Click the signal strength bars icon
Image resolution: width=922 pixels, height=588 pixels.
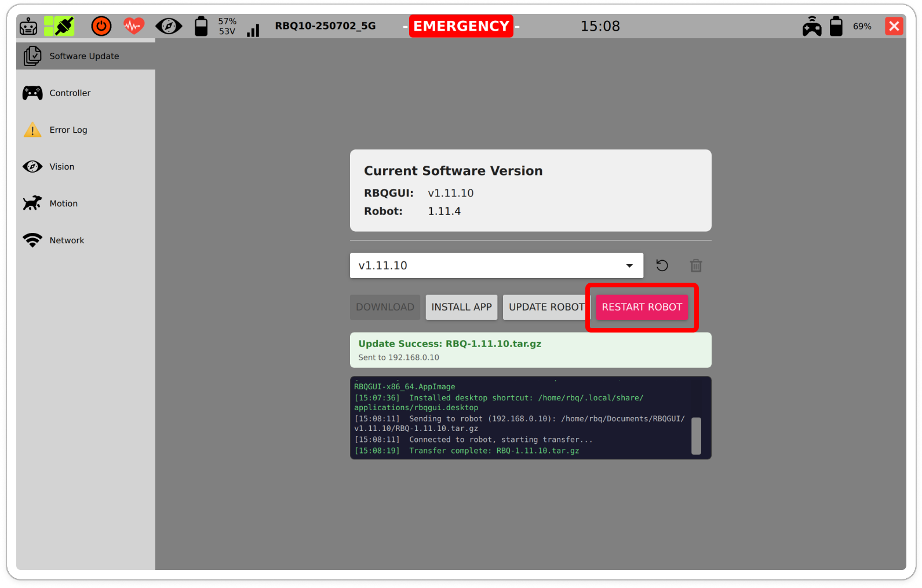pos(253,30)
